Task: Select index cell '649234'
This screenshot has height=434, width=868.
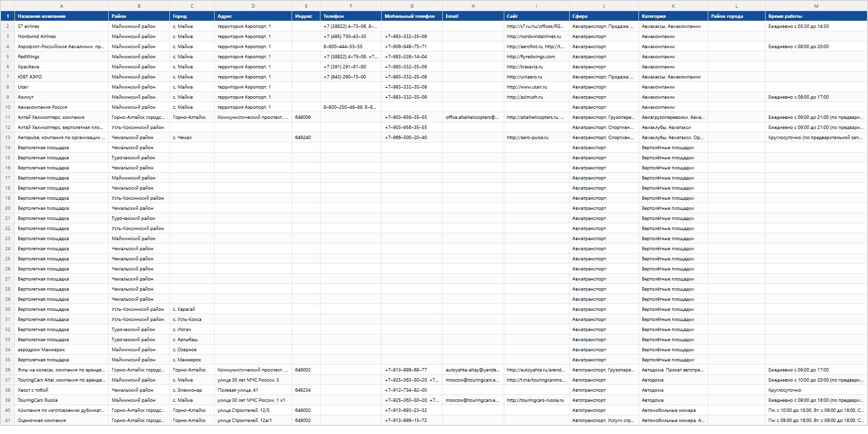Action: 306,390
